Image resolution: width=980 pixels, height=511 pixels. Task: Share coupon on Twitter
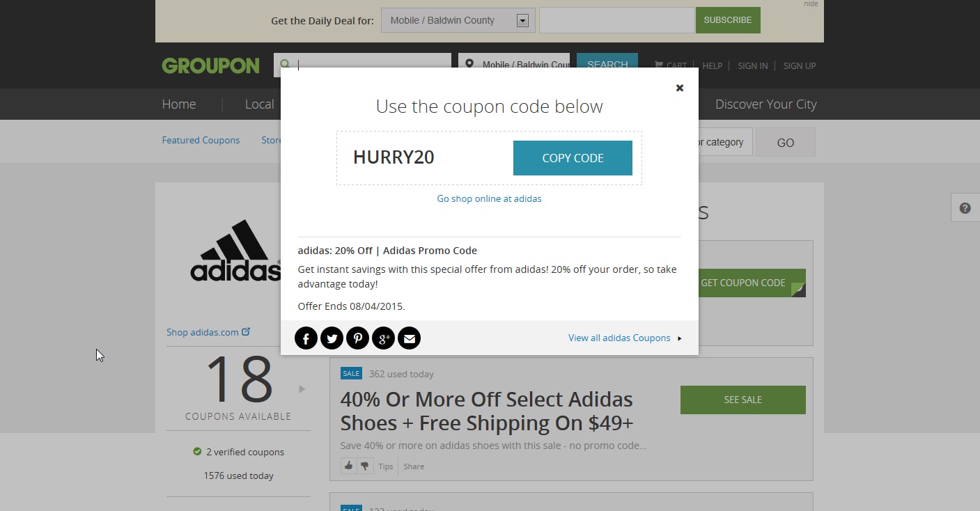[332, 338]
